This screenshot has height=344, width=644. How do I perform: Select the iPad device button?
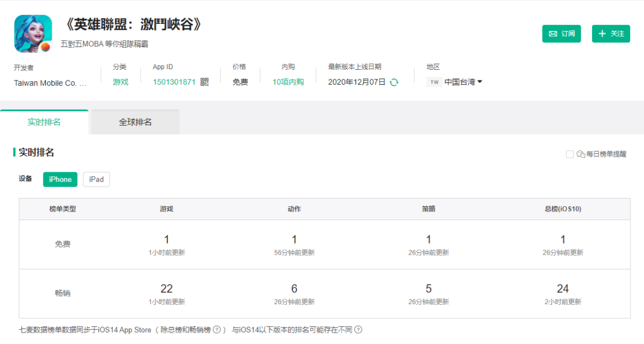tap(96, 179)
